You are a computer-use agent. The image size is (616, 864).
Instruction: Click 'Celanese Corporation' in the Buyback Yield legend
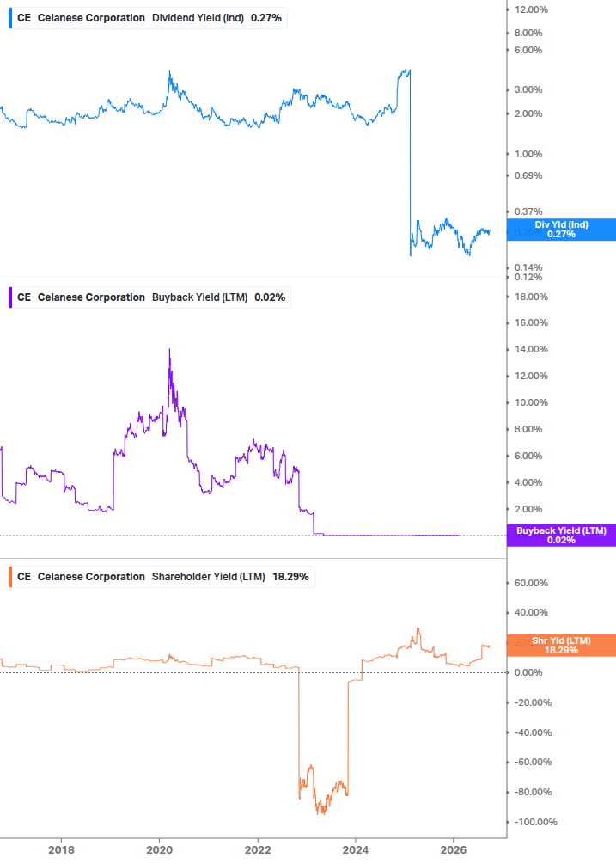[x=91, y=297]
